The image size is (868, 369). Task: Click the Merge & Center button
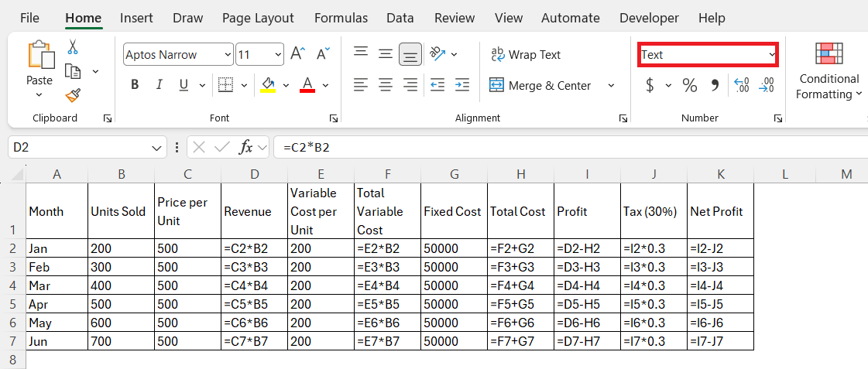pyautogui.click(x=540, y=86)
